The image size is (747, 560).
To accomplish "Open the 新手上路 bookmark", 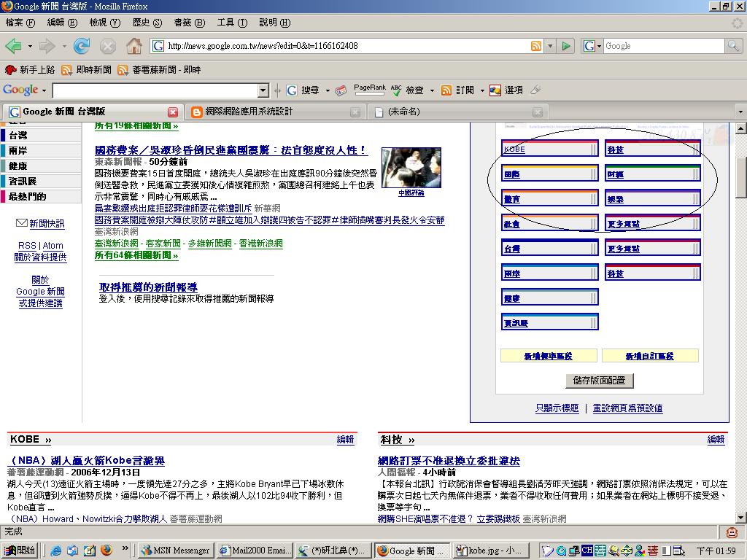I will [x=29, y=70].
